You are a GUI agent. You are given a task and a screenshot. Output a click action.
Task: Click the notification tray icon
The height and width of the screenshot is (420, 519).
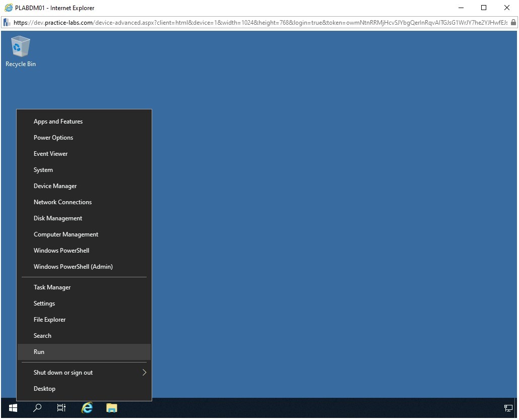508,408
